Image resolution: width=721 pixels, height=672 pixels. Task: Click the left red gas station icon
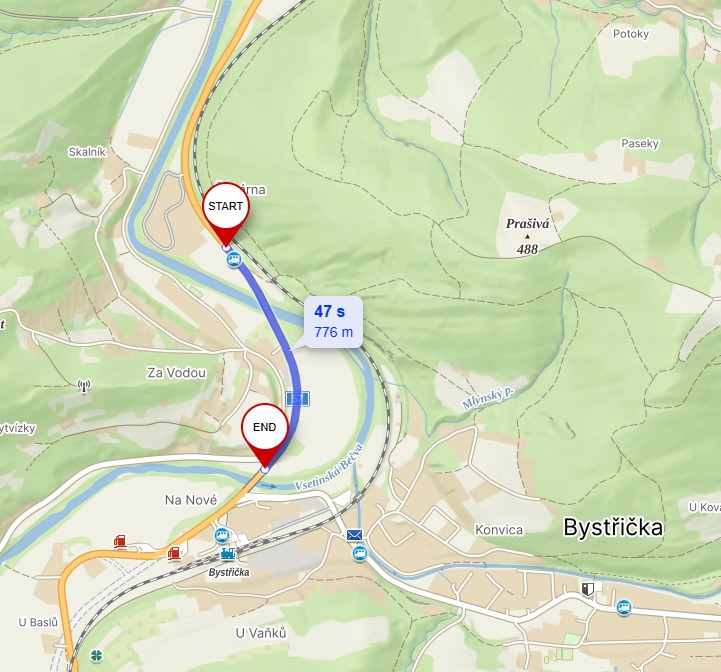[120, 542]
